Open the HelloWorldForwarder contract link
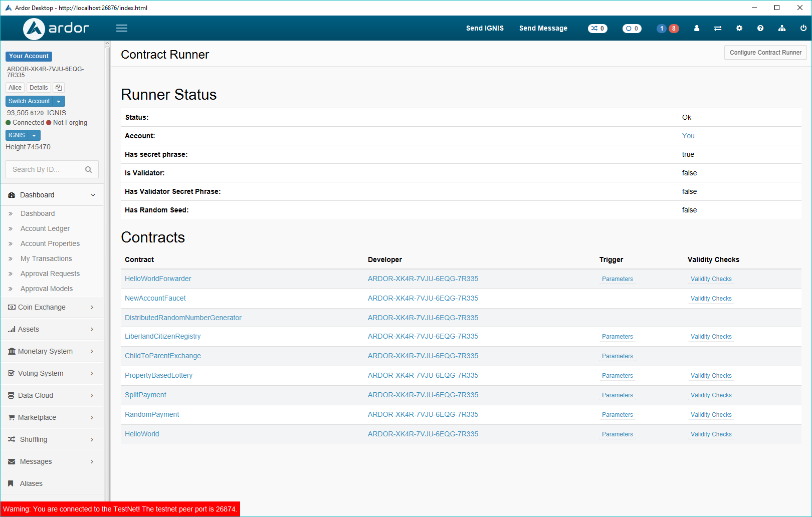Viewport: 812px width, 517px height. coord(158,279)
